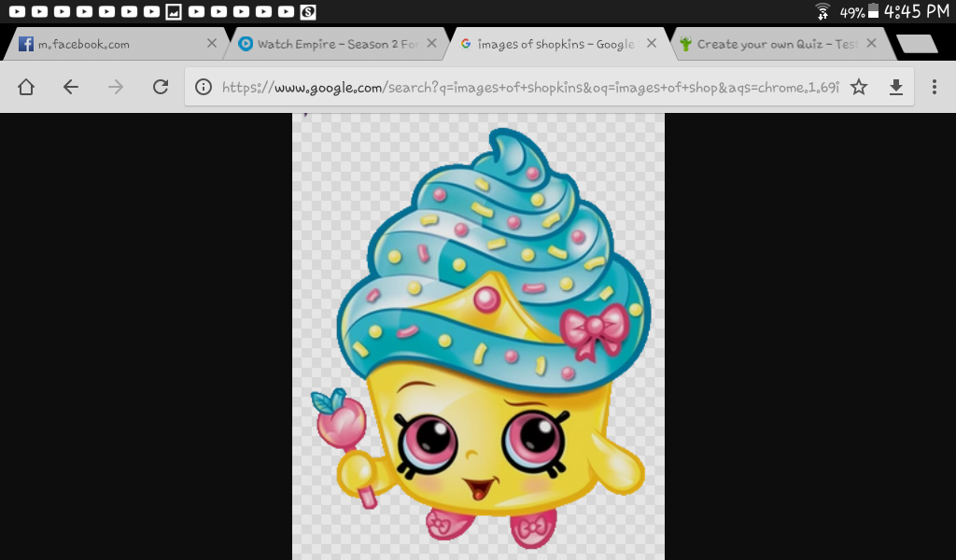The height and width of the screenshot is (560, 956).
Task: Open the downloads arrow icon
Action: click(895, 88)
